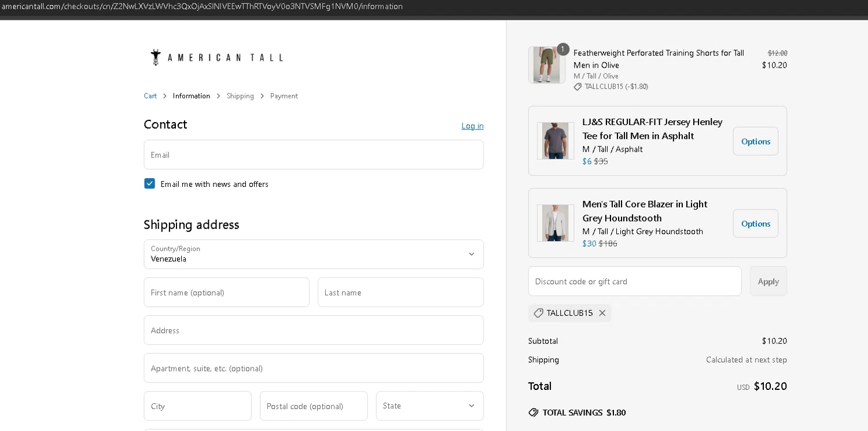Open the State dropdown

click(x=430, y=406)
